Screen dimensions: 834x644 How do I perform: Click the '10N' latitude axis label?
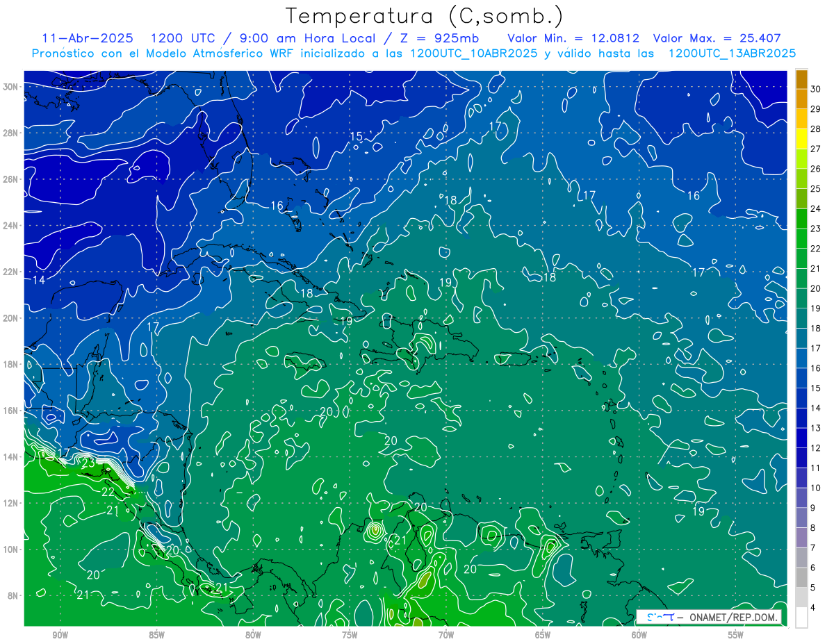point(12,549)
